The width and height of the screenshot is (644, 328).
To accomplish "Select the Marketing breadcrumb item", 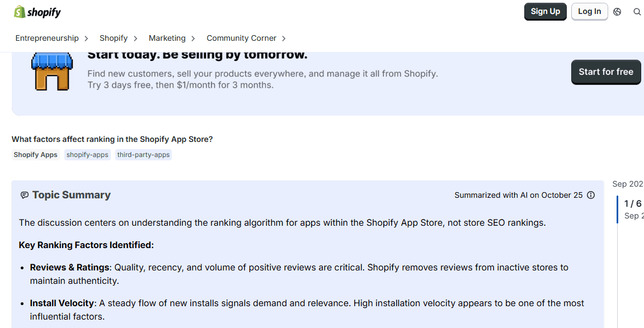I will 167,38.
